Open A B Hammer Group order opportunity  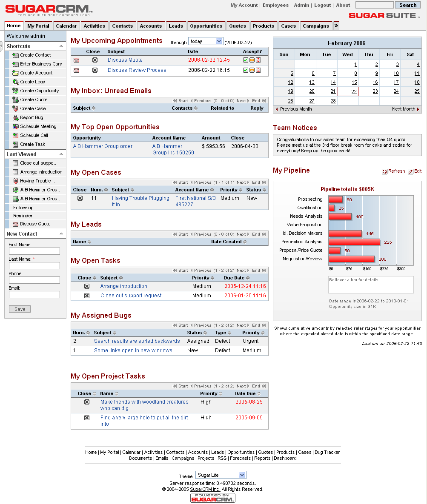(103, 147)
